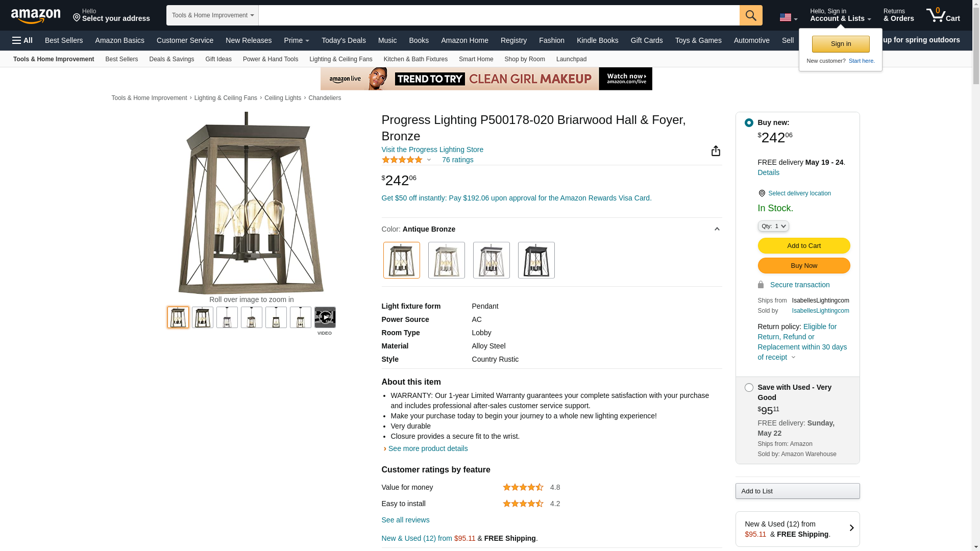The height and width of the screenshot is (551, 980).
Task: Click in the search input field
Action: pos(499,15)
